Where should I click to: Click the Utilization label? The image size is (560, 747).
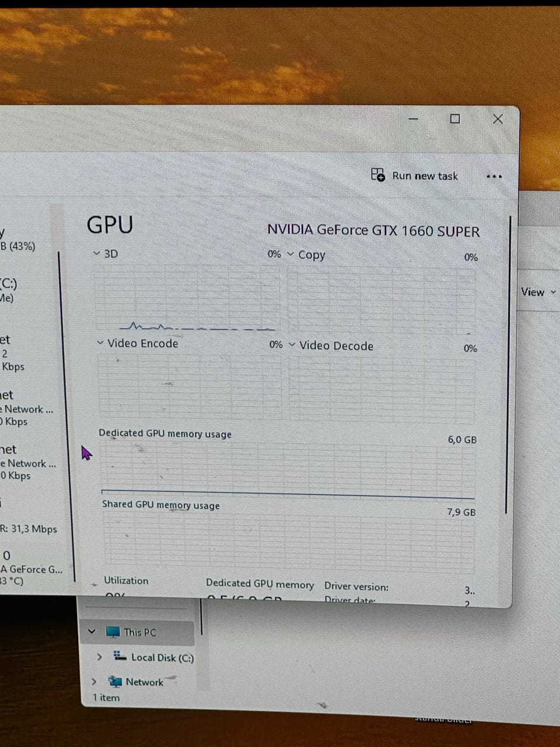126,581
